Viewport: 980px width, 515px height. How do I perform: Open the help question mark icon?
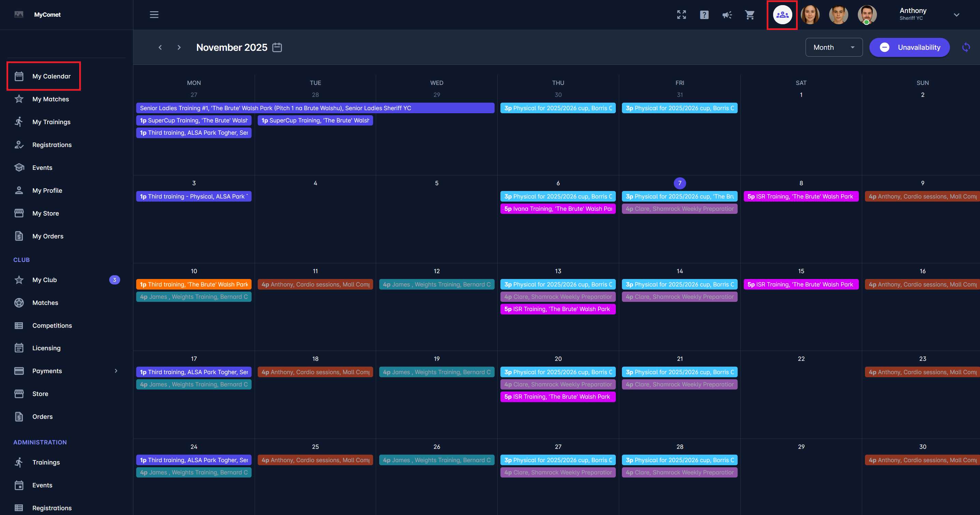(704, 15)
